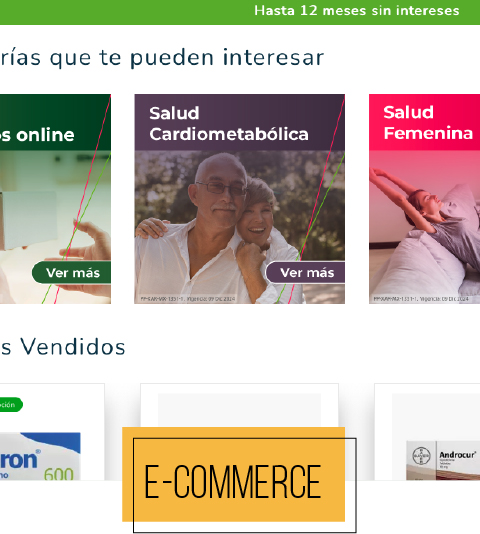Click the green Ver más button

point(72,272)
